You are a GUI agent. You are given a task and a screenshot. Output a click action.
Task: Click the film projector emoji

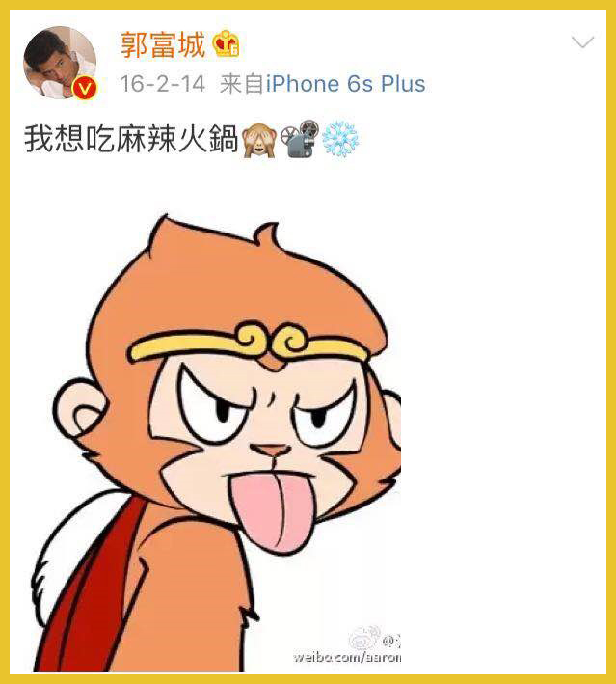[x=300, y=139]
